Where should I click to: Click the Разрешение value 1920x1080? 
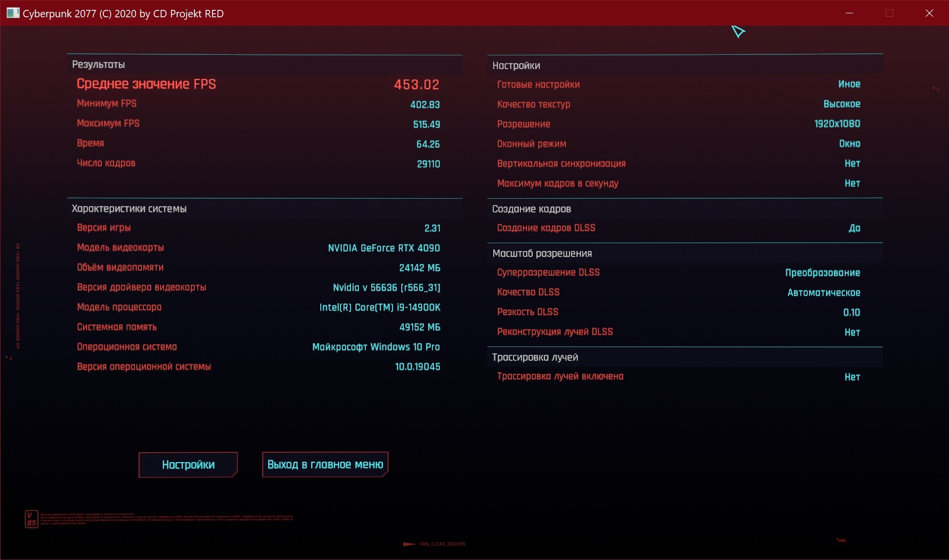(837, 124)
